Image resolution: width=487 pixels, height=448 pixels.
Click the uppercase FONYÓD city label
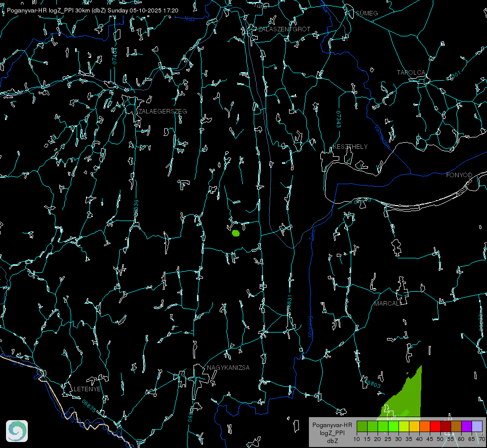459,175
